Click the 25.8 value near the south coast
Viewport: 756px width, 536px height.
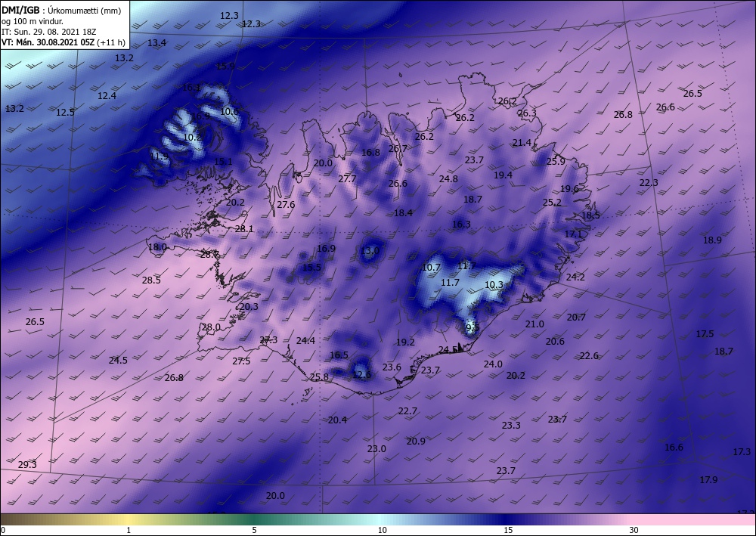click(x=319, y=377)
